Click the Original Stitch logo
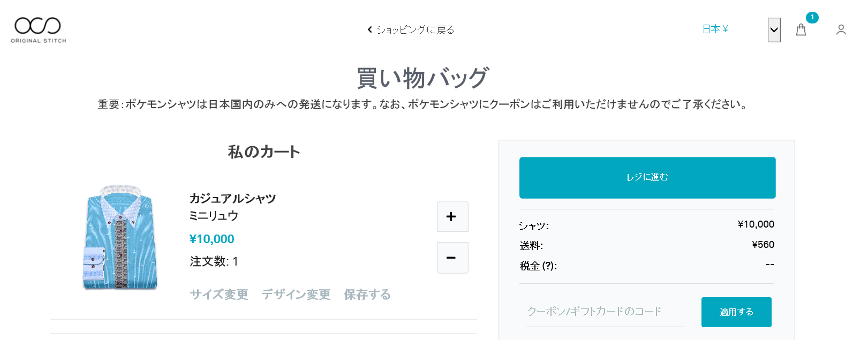Screen dimensions: 868x340 [x=38, y=30]
